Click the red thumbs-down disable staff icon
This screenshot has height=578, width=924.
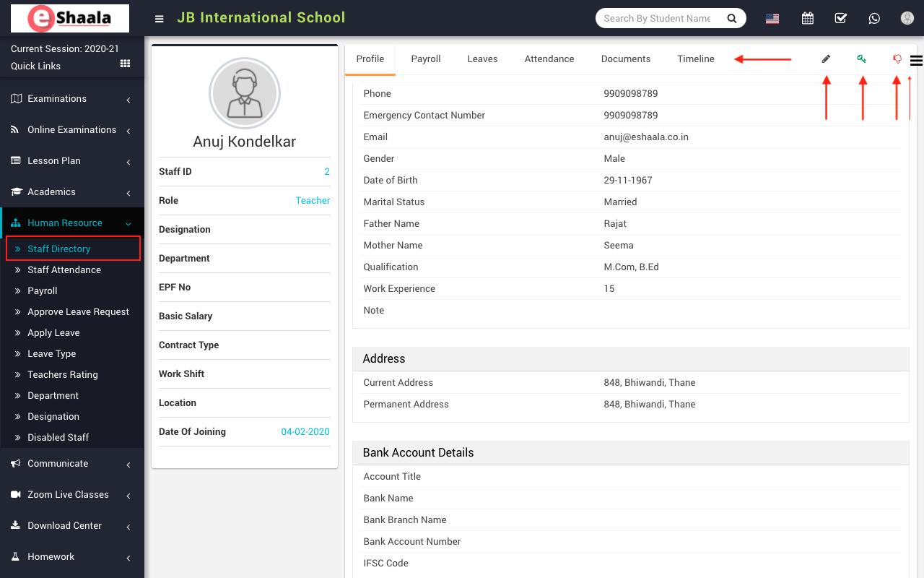pyautogui.click(x=897, y=59)
